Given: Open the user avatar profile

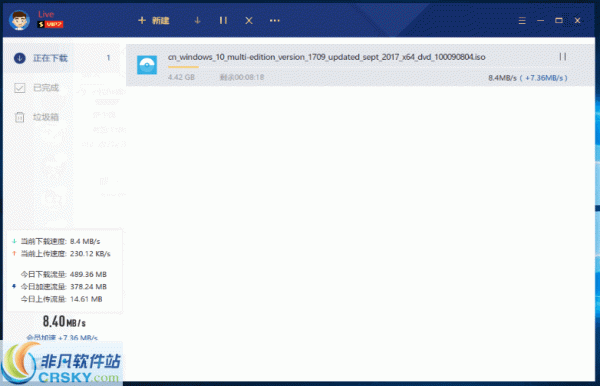Looking at the screenshot, I should (x=19, y=20).
